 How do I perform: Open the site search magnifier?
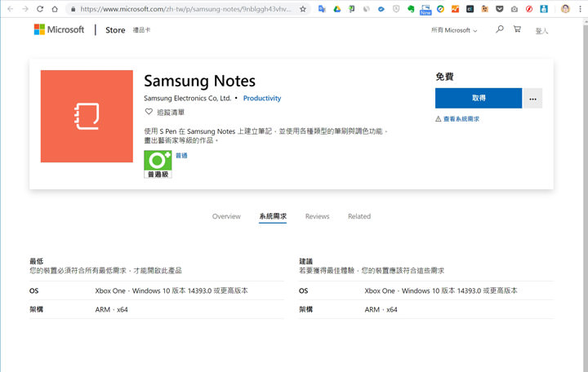pos(500,29)
